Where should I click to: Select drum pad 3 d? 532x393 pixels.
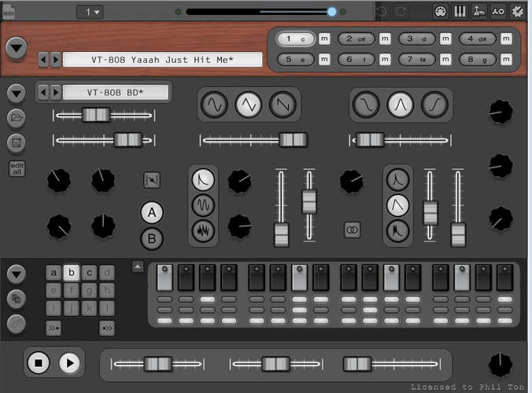pyautogui.click(x=417, y=39)
